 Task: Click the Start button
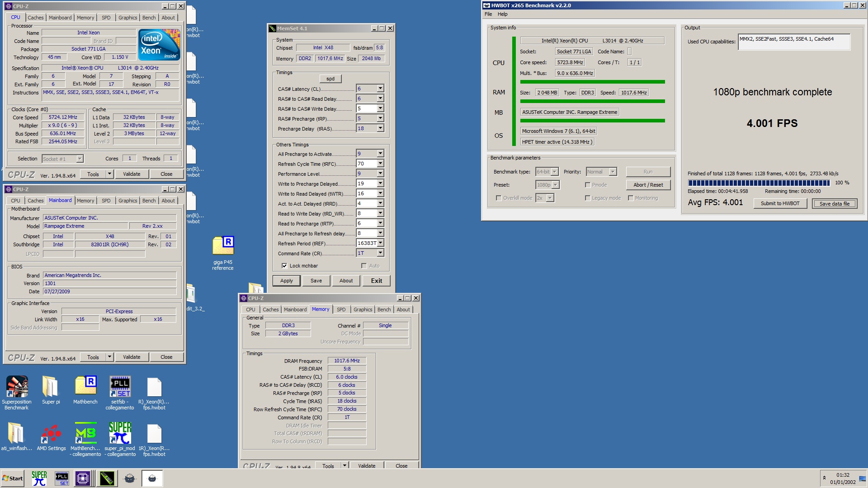coord(13,479)
